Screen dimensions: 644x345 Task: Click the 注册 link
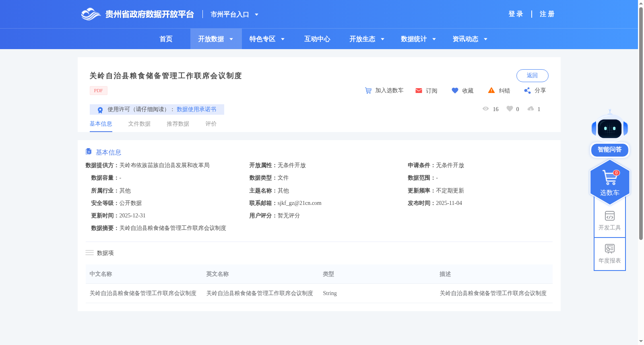547,14
